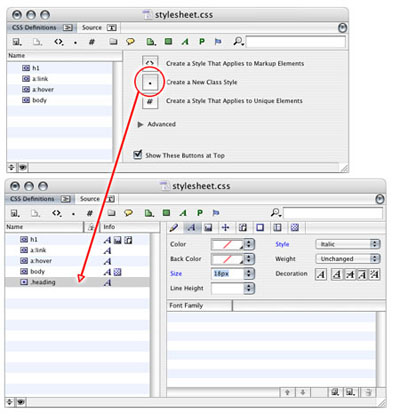400x420 pixels.
Task: Select the no-decoration plain A button
Action: [321, 275]
